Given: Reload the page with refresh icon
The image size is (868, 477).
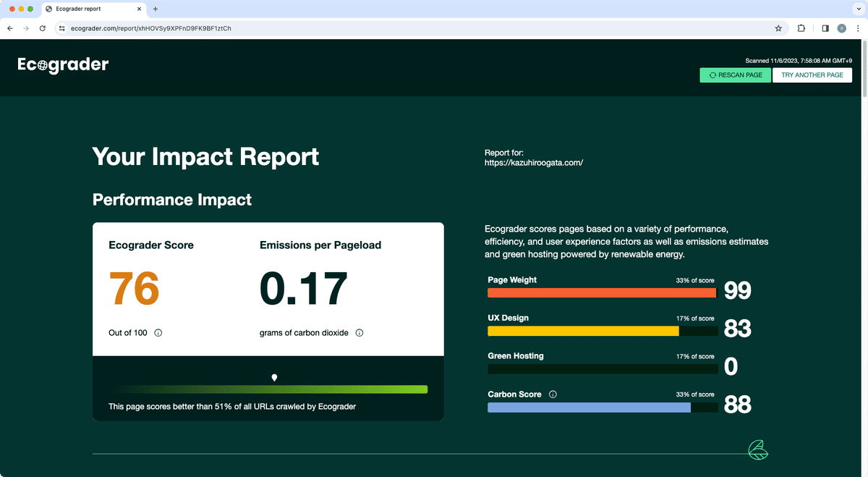Looking at the screenshot, I should (x=43, y=28).
